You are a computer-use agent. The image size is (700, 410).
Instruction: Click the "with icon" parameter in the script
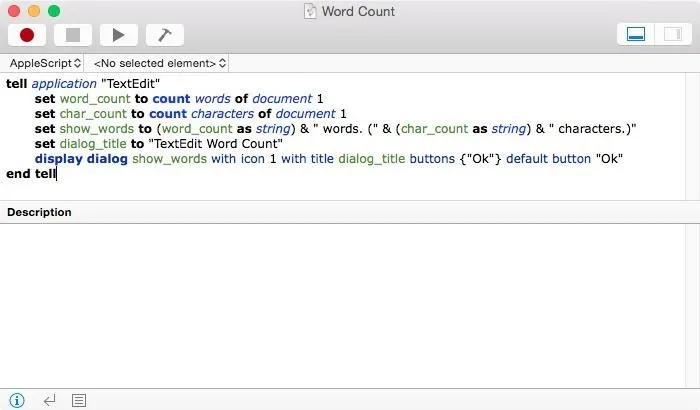pyautogui.click(x=238, y=159)
